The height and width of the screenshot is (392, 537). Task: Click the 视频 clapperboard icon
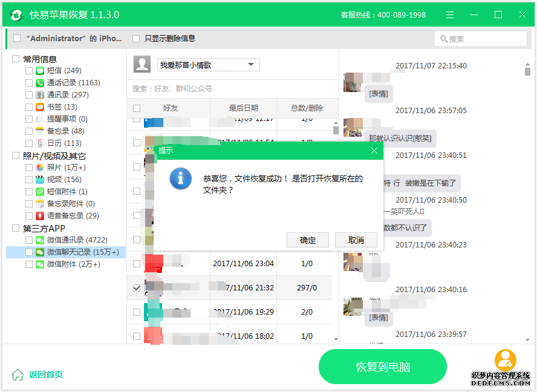[40, 179]
